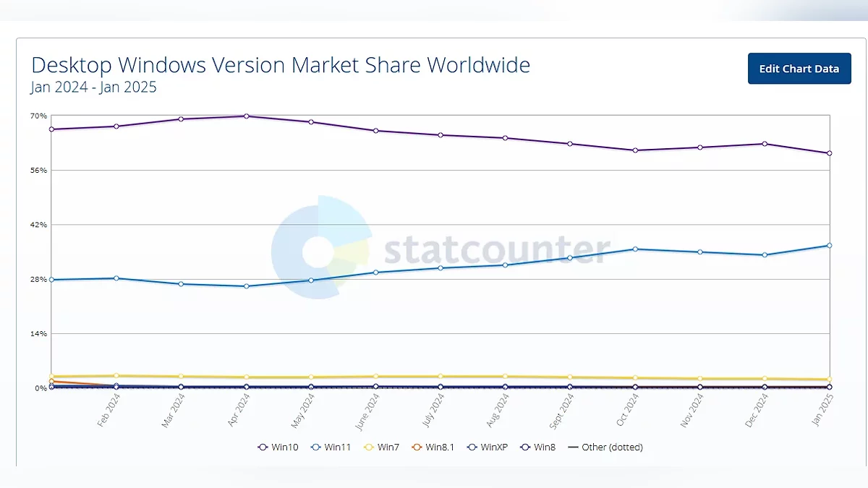Select Win10 data point for April 2024

tap(247, 116)
